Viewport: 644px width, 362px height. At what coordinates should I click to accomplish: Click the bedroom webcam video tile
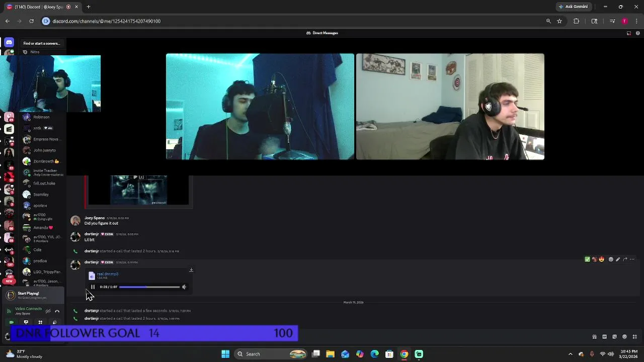tap(450, 107)
